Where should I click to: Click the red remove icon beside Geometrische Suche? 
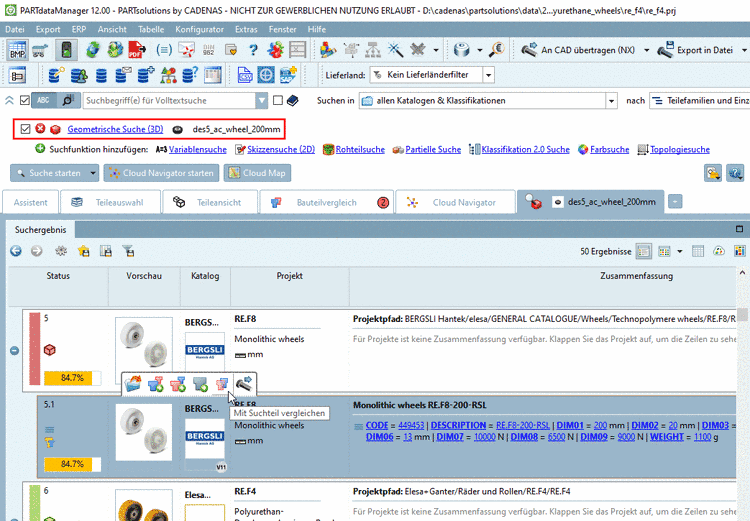coord(40,129)
